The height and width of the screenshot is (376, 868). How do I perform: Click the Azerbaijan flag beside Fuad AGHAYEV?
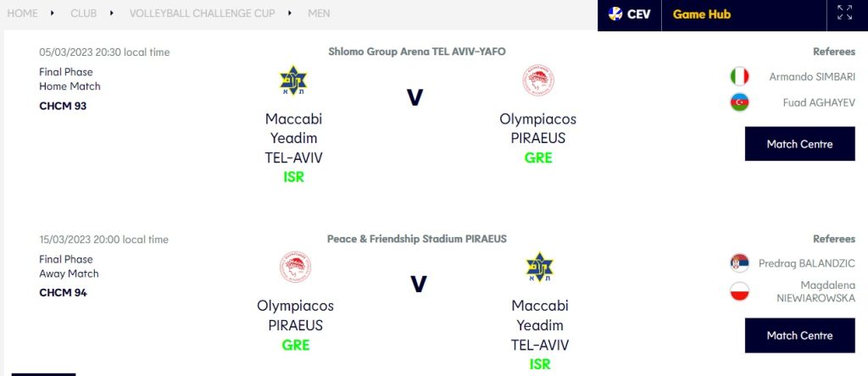coord(739,102)
